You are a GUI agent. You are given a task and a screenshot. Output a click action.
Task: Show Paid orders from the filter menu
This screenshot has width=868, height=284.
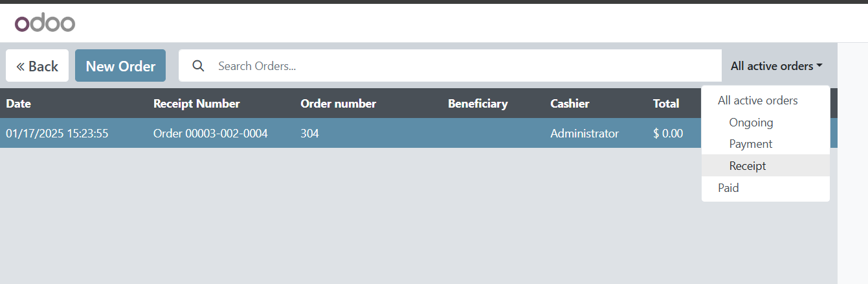(728, 188)
